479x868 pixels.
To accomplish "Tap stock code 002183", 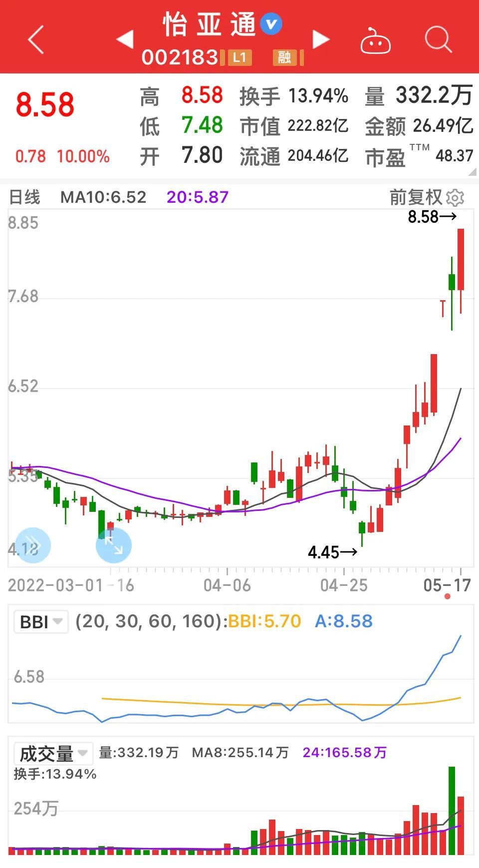I will (180, 57).
